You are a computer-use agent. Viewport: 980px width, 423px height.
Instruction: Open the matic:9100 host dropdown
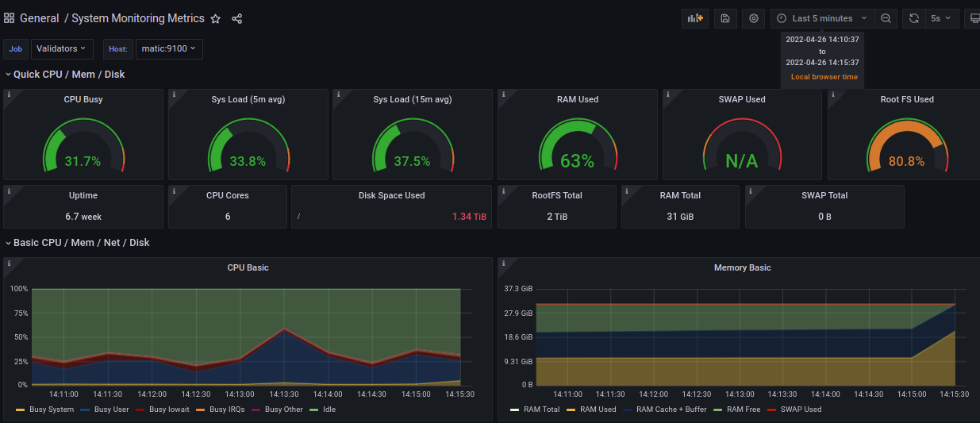pos(168,49)
